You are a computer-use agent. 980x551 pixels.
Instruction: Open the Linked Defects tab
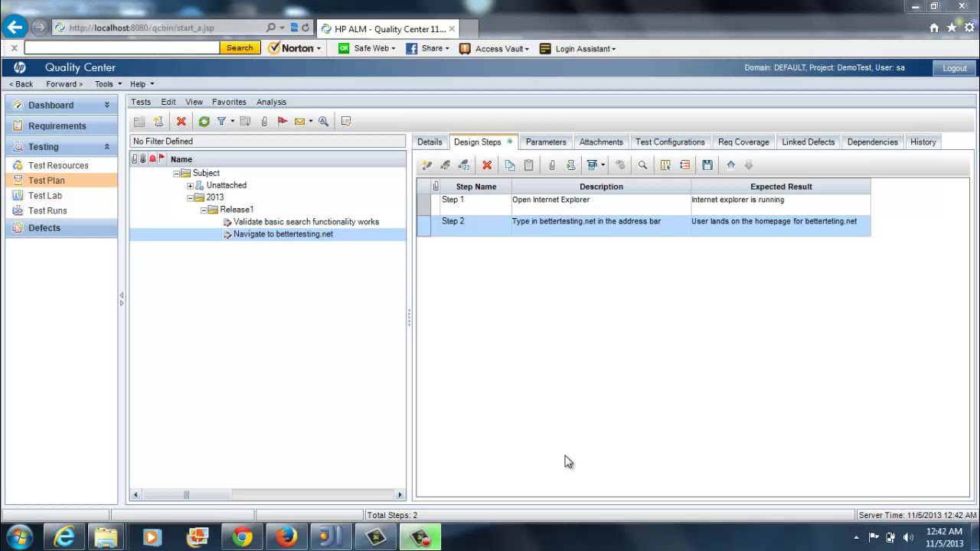pos(808,142)
